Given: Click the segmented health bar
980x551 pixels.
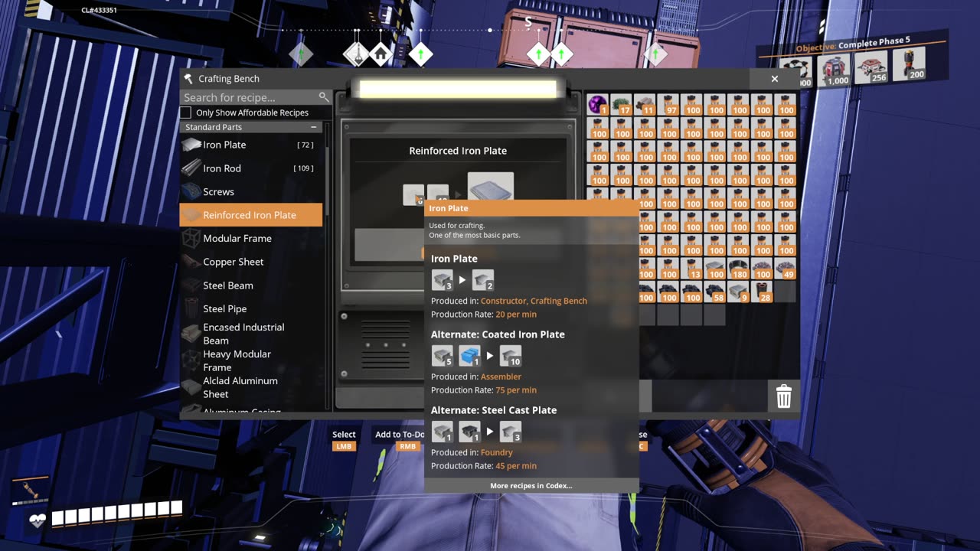Looking at the screenshot, I should pyautogui.click(x=117, y=513).
